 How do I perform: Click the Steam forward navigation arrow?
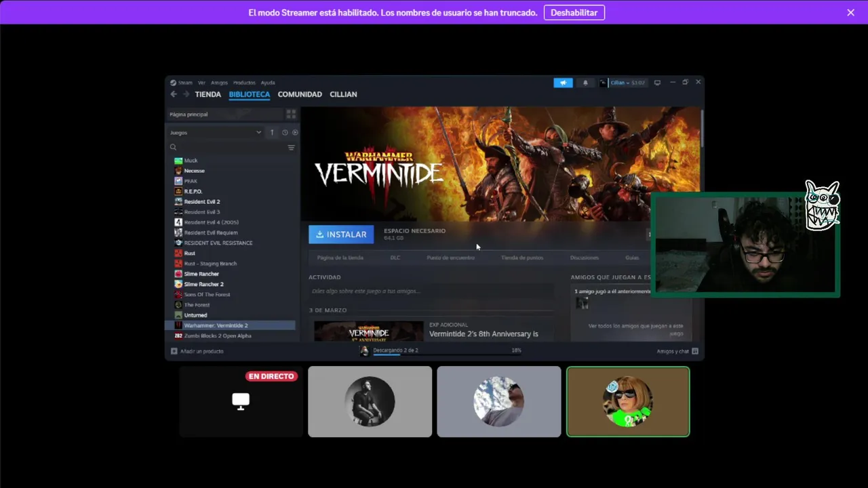(x=186, y=94)
